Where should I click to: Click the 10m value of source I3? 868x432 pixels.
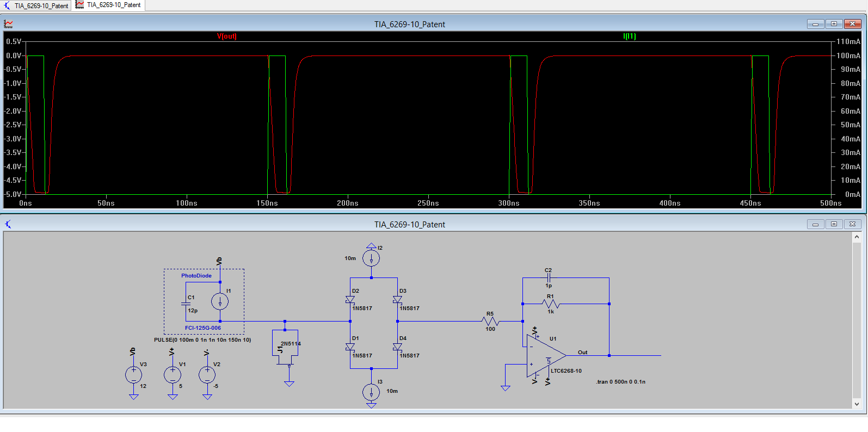click(392, 391)
